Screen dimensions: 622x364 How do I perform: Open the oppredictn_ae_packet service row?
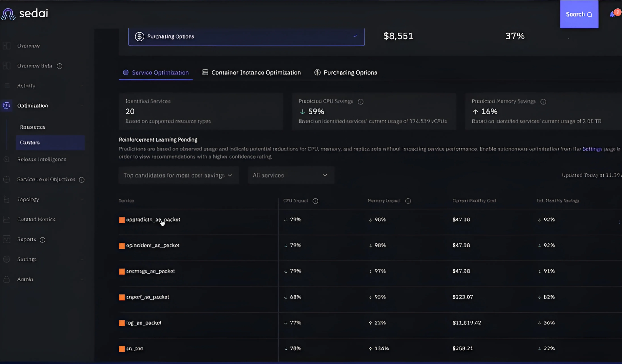pyautogui.click(x=153, y=219)
